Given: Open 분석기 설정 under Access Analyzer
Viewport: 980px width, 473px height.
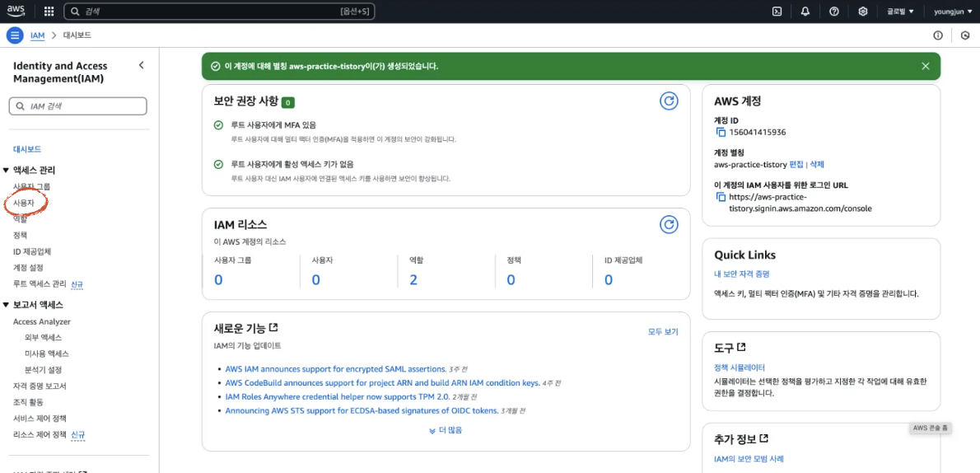Looking at the screenshot, I should coord(43,370).
